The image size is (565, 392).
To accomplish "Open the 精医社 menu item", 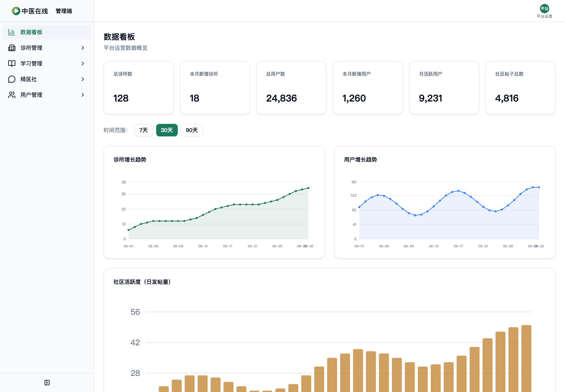I will pyautogui.click(x=47, y=79).
